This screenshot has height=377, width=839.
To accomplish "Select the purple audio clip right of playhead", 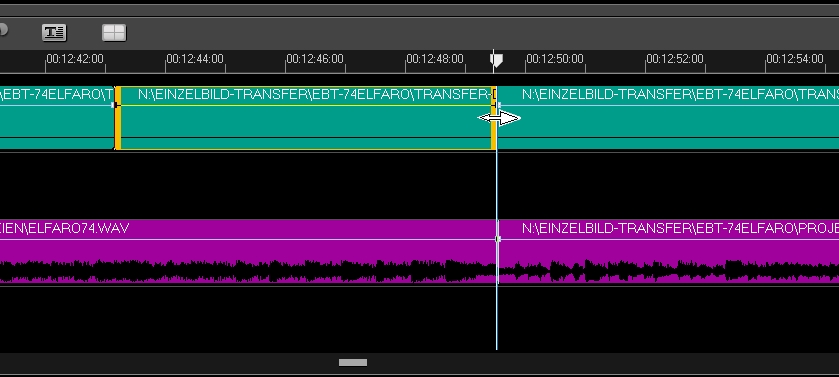I will [x=668, y=251].
